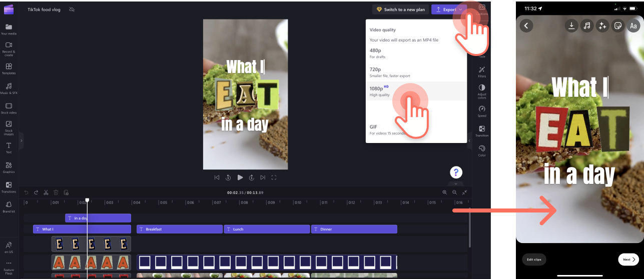Open Music & SFX library

point(9,88)
